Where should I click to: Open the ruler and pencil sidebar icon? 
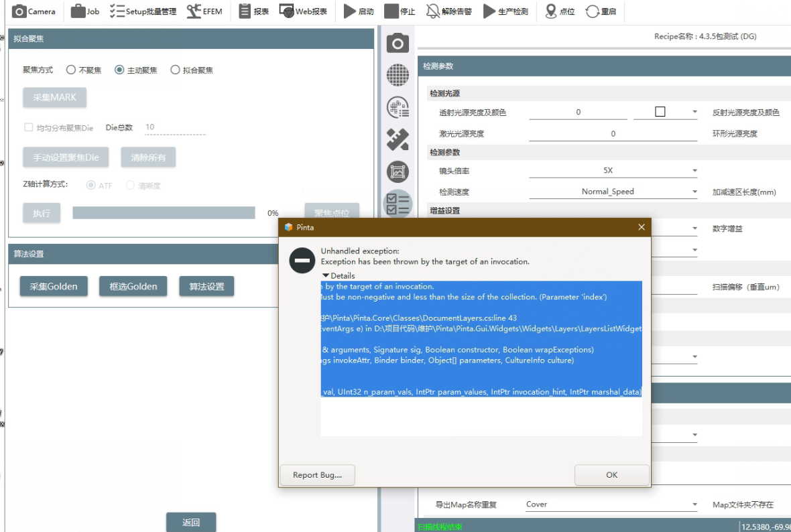tap(398, 139)
